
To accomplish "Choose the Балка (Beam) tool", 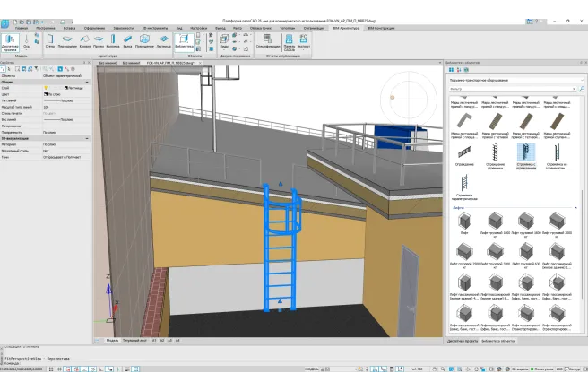I will coord(129,40).
